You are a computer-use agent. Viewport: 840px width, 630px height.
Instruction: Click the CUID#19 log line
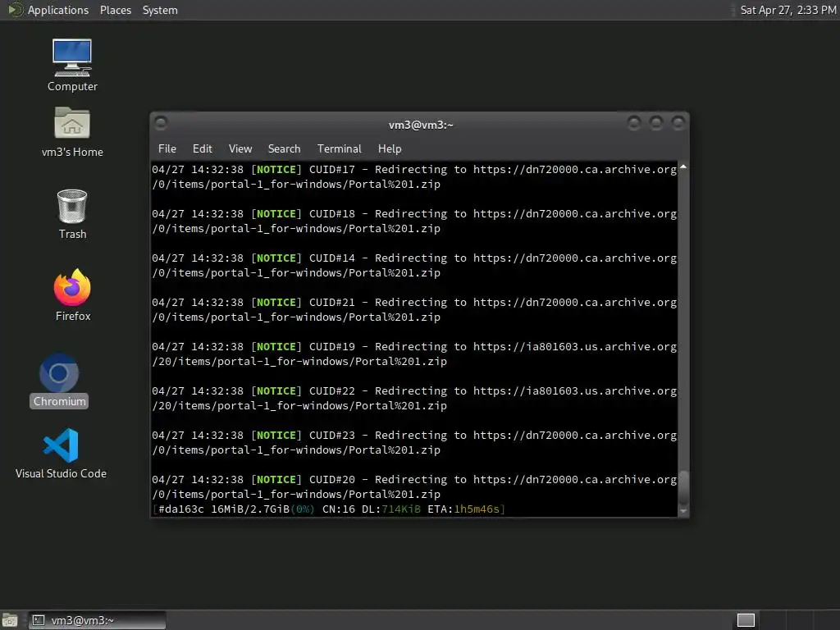coord(414,354)
